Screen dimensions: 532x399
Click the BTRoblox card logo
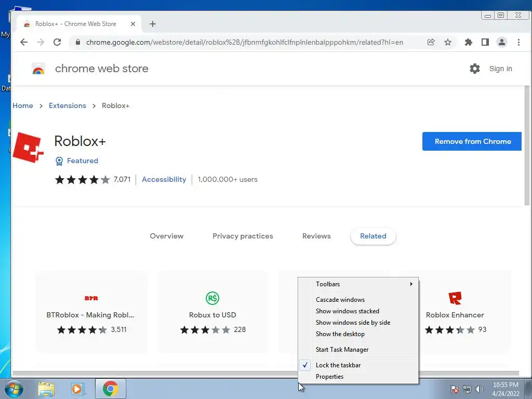(91, 298)
